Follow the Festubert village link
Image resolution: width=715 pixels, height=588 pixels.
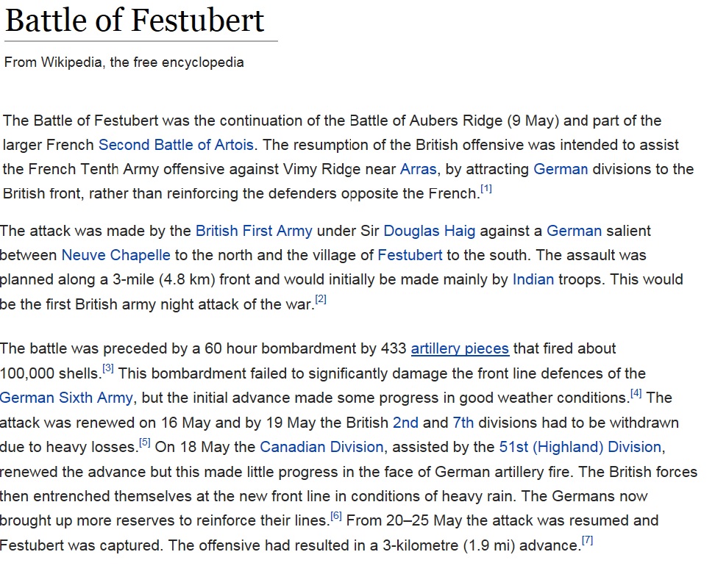[410, 255]
